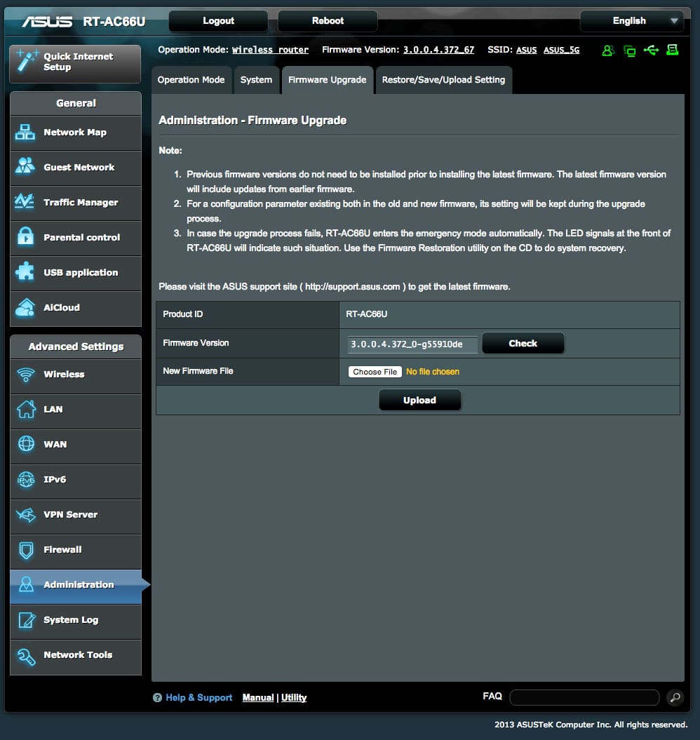Click the Guest Network people icon
The width and height of the screenshot is (700, 740).
coord(25,167)
